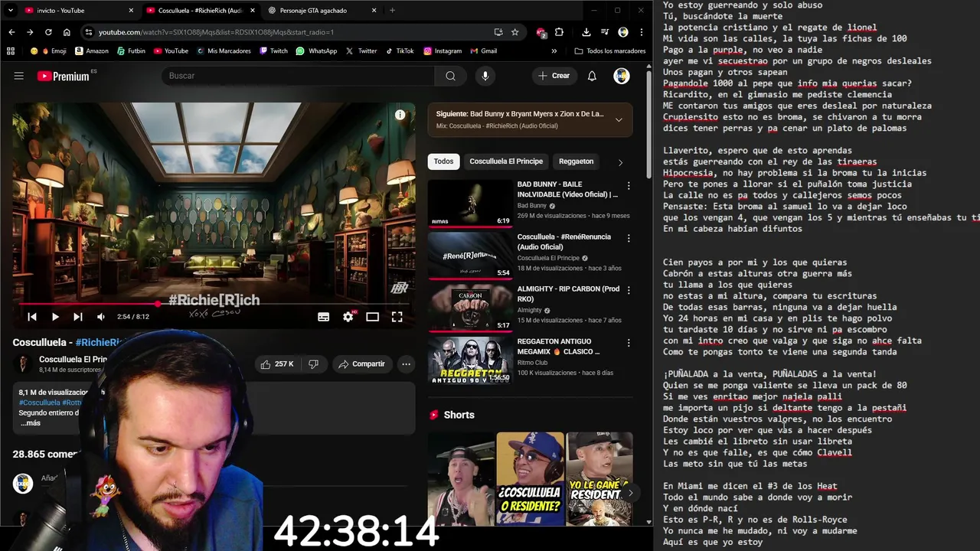Screen dimensions: 980x551
Task: Go to the browser home page
Action: click(x=67, y=32)
